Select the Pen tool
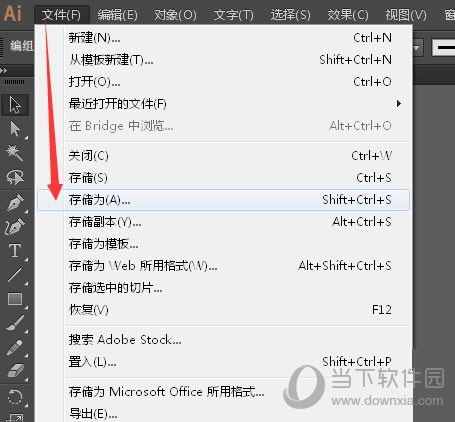455x422 pixels. pyautogui.click(x=15, y=202)
